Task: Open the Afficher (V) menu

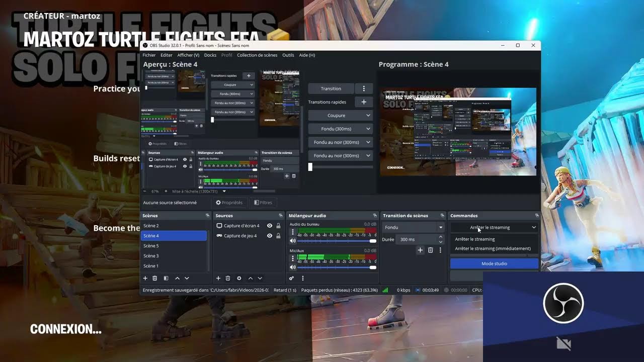Action: [x=188, y=55]
